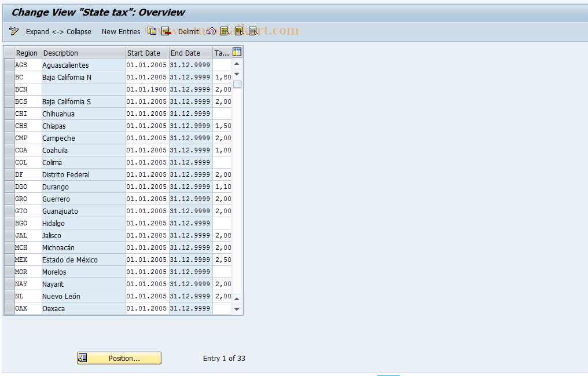Click the Hidalgo description cell

tap(83, 223)
